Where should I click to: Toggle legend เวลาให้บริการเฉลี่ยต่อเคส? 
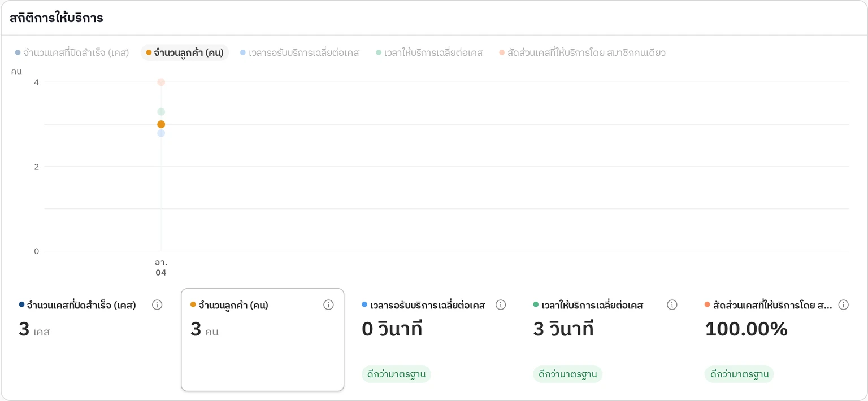pos(429,53)
